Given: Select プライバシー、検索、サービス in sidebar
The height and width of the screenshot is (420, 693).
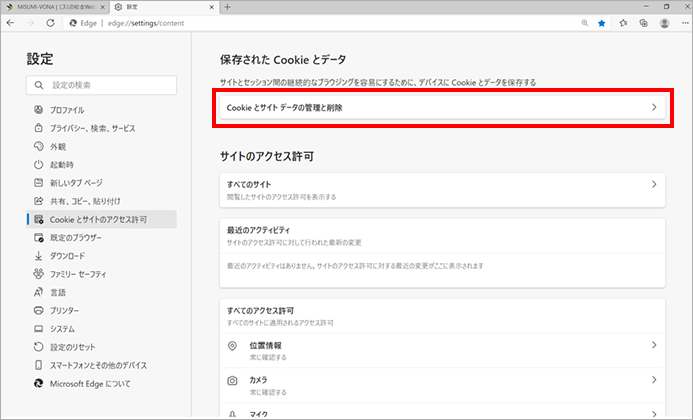Looking at the screenshot, I should [x=92, y=128].
